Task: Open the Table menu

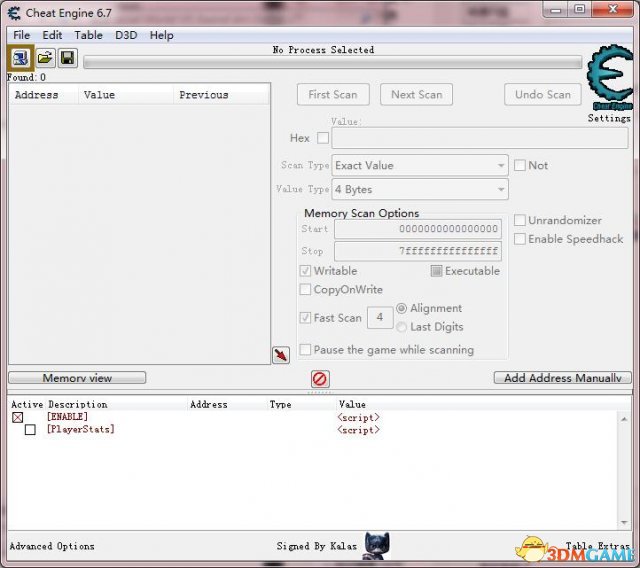Action: 88,35
